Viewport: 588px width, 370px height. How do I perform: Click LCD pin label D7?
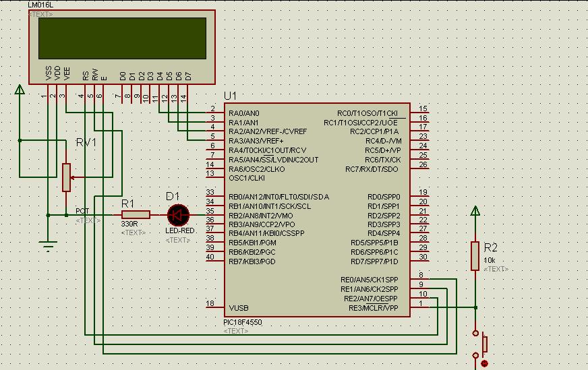coord(188,76)
